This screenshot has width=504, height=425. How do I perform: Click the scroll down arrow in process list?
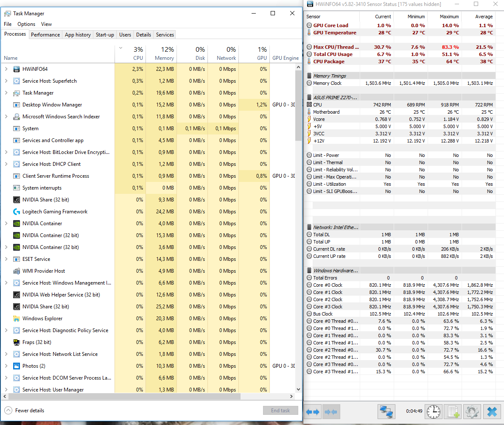tap(298, 389)
